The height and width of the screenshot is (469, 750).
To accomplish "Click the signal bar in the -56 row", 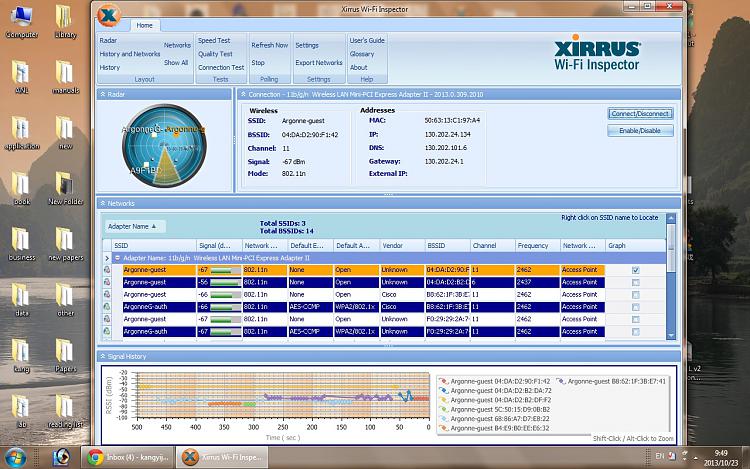I will pyautogui.click(x=225, y=283).
